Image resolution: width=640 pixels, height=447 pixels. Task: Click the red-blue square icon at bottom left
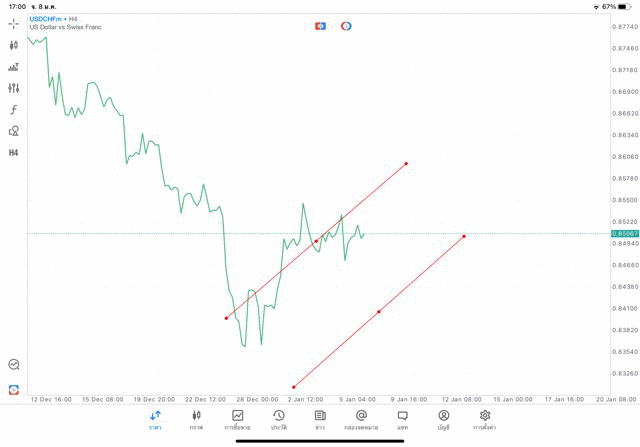[14, 389]
